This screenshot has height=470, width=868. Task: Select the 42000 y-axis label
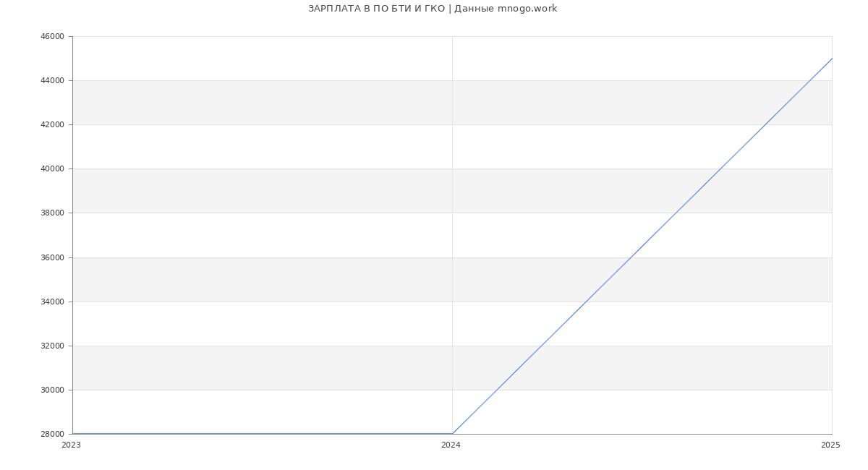click(x=54, y=124)
